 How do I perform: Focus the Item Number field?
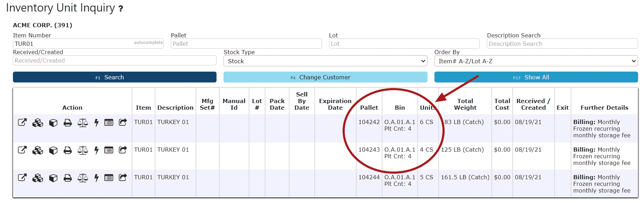click(73, 44)
